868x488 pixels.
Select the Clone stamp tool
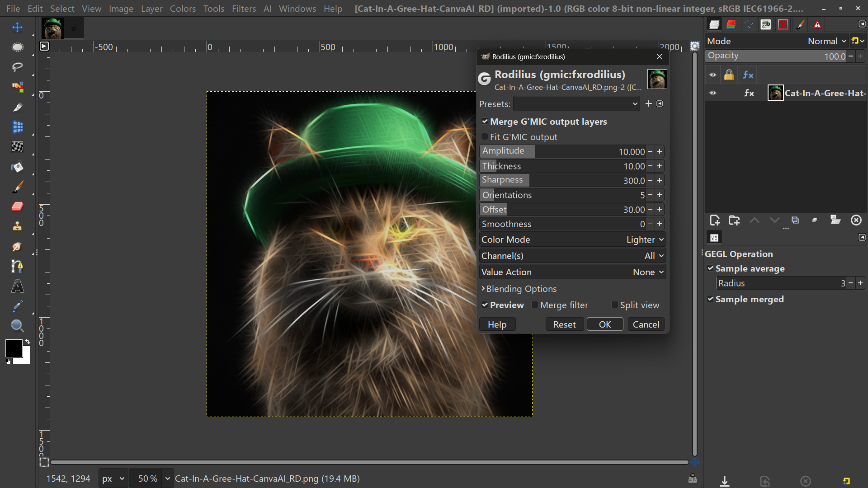[17, 226]
